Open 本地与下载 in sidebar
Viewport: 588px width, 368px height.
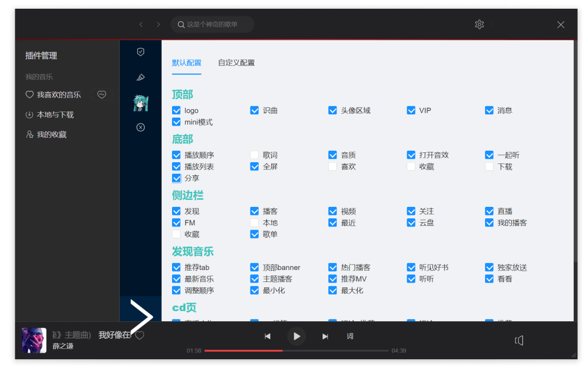tap(50, 115)
